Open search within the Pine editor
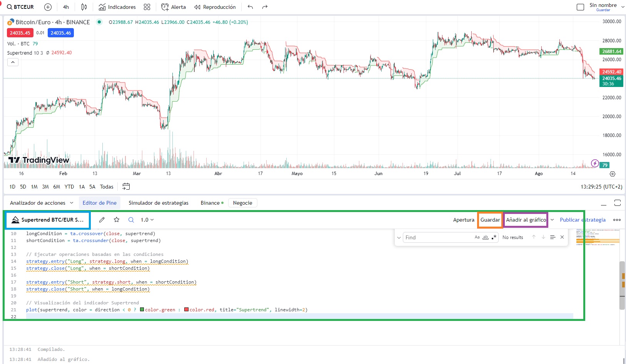 (x=131, y=220)
